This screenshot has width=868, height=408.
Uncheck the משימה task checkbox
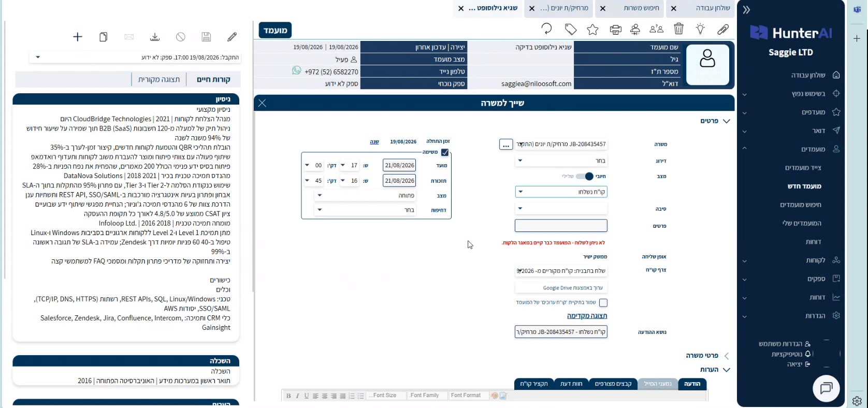click(445, 152)
